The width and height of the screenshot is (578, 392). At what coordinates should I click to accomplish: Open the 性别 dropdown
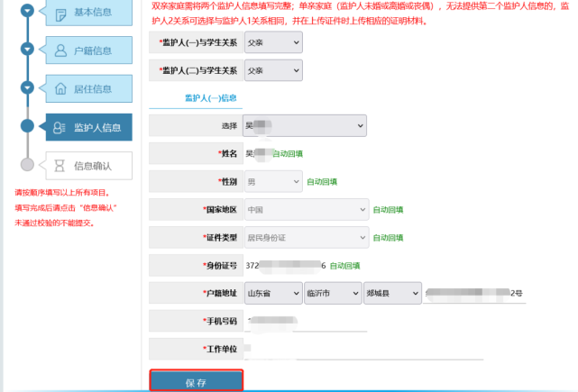point(273,181)
